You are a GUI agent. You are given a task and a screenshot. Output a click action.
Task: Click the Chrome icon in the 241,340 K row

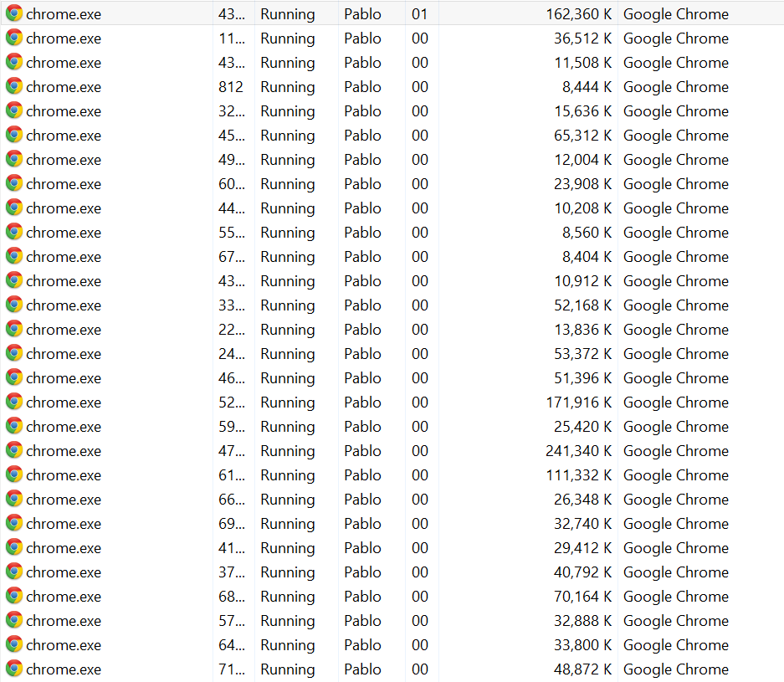point(14,450)
